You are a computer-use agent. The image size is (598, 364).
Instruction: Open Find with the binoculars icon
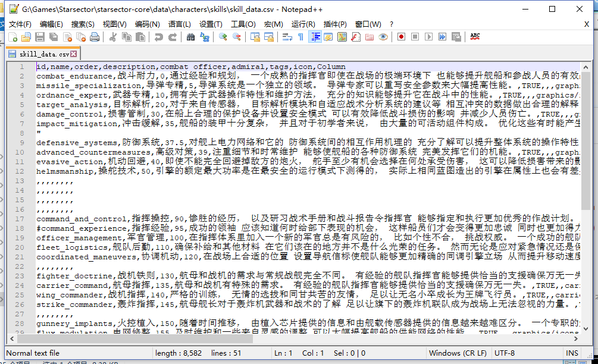(x=190, y=36)
